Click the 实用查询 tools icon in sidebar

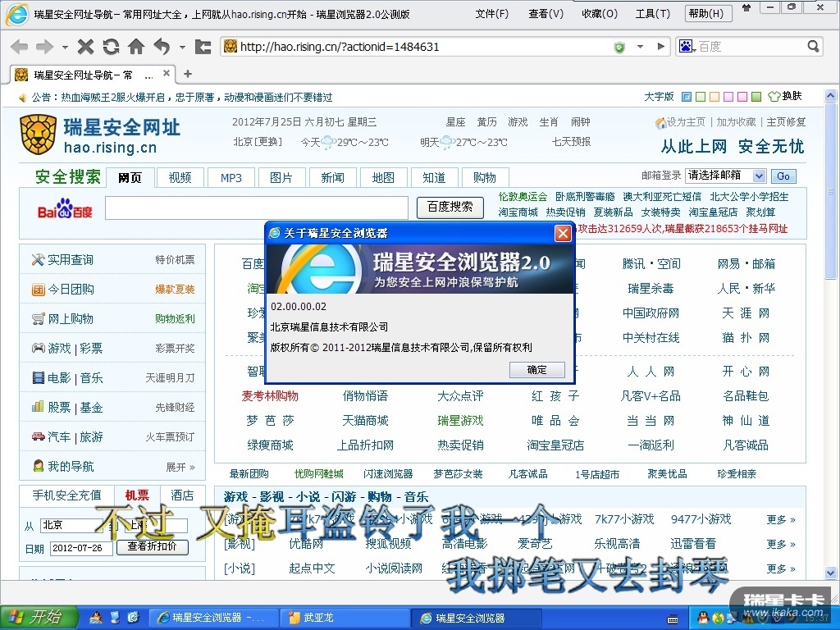(x=38, y=260)
